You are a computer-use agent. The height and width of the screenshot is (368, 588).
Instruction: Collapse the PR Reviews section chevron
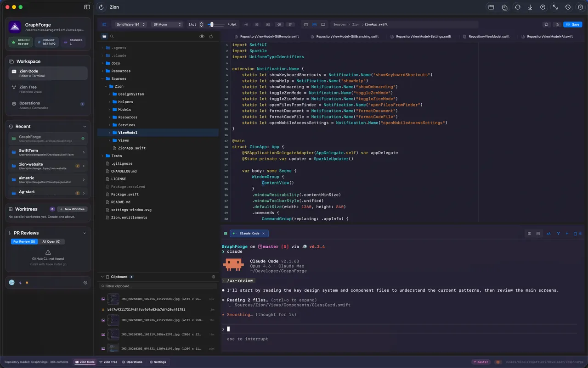85,233
